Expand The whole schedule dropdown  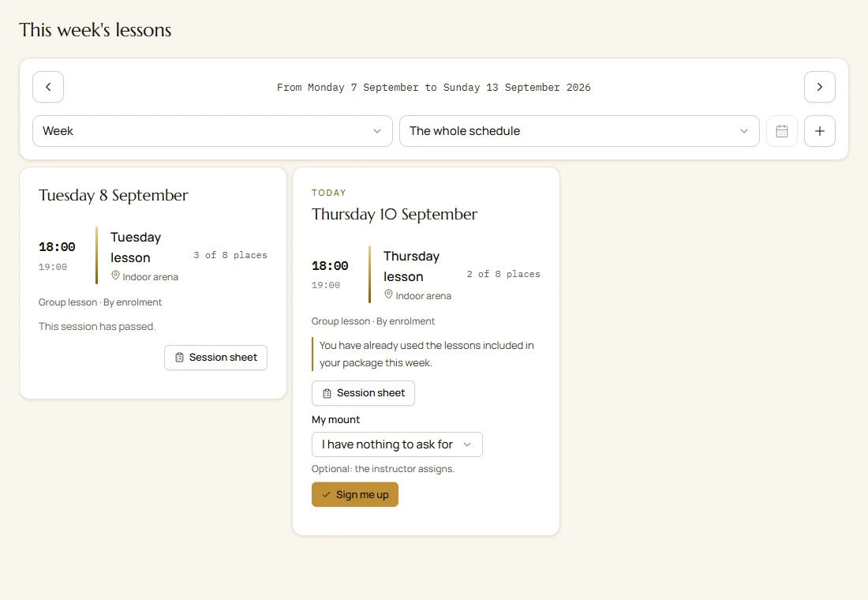click(x=579, y=131)
